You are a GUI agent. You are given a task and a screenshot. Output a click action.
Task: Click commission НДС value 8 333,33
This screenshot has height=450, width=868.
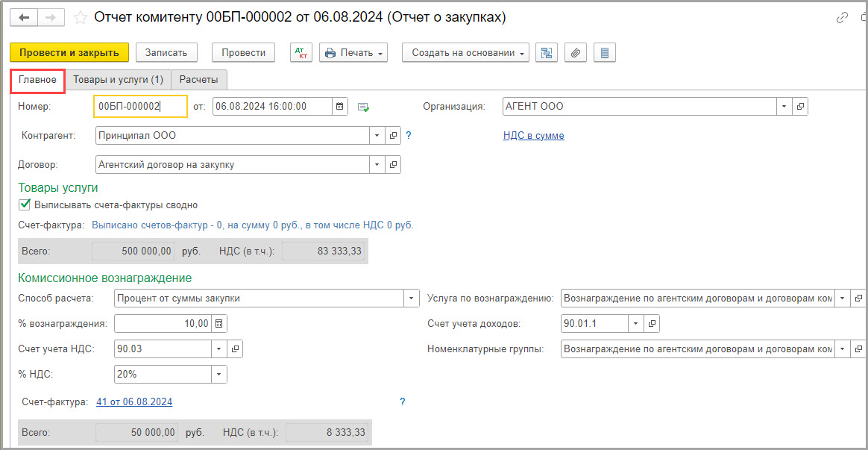click(x=327, y=431)
